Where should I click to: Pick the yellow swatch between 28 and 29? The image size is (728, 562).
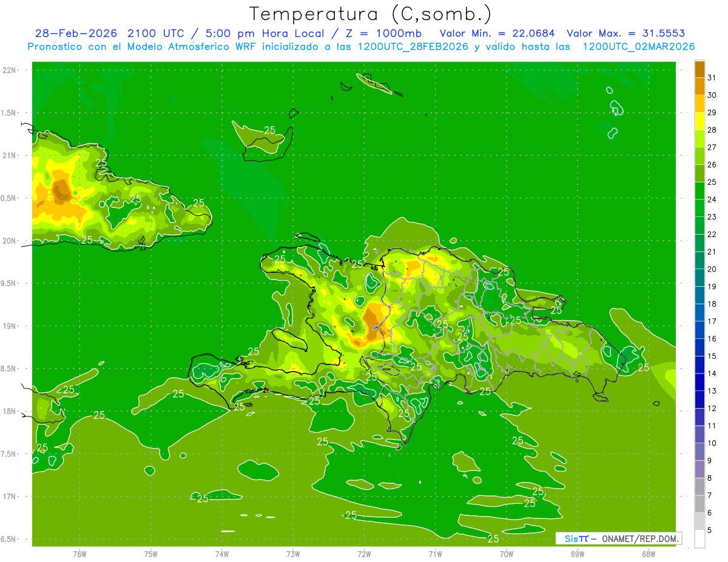699,121
